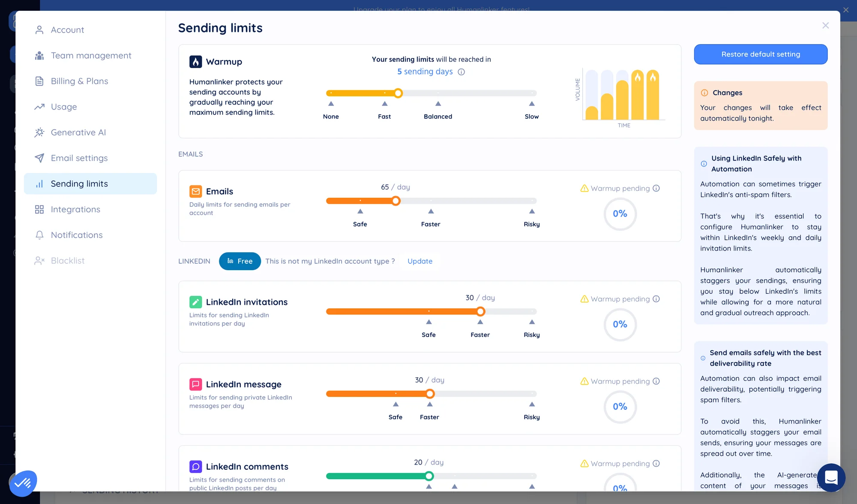This screenshot has height=504, width=857.
Task: Click the warning triangle in the Emails card
Action: (584, 188)
